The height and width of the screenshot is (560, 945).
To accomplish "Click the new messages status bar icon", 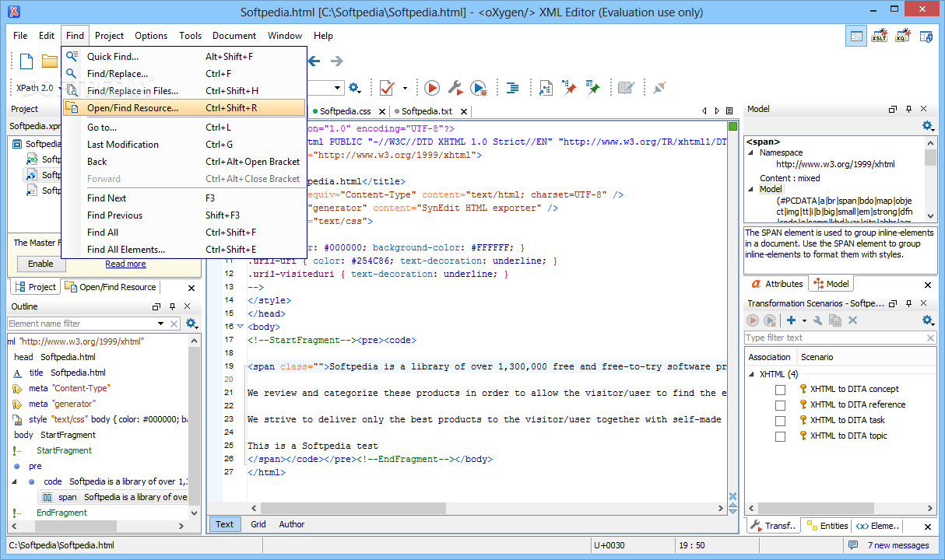I will click(853, 545).
